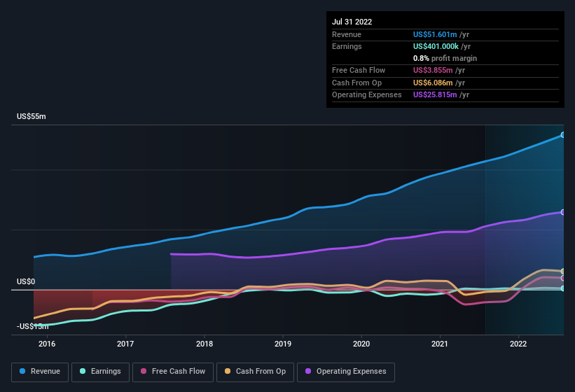The width and height of the screenshot is (575, 392).
Task: Click Free Cash Flow endpoint marker
Action: click(563, 278)
